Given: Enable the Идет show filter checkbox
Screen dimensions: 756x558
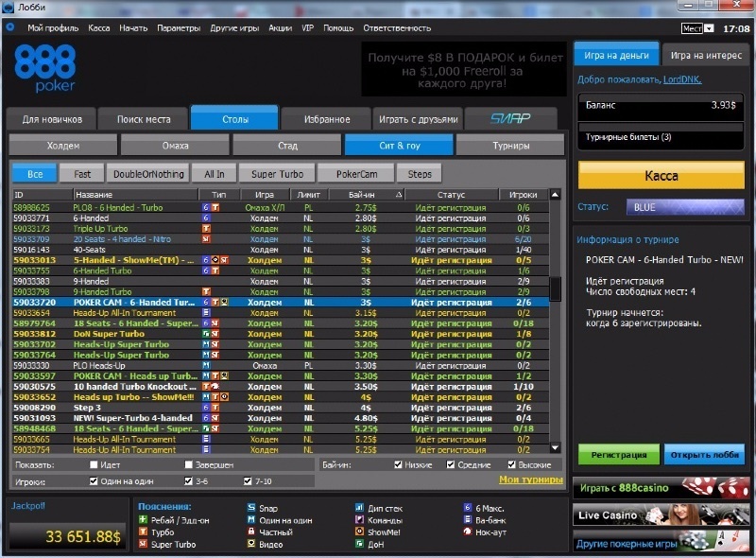Looking at the screenshot, I should [94, 465].
